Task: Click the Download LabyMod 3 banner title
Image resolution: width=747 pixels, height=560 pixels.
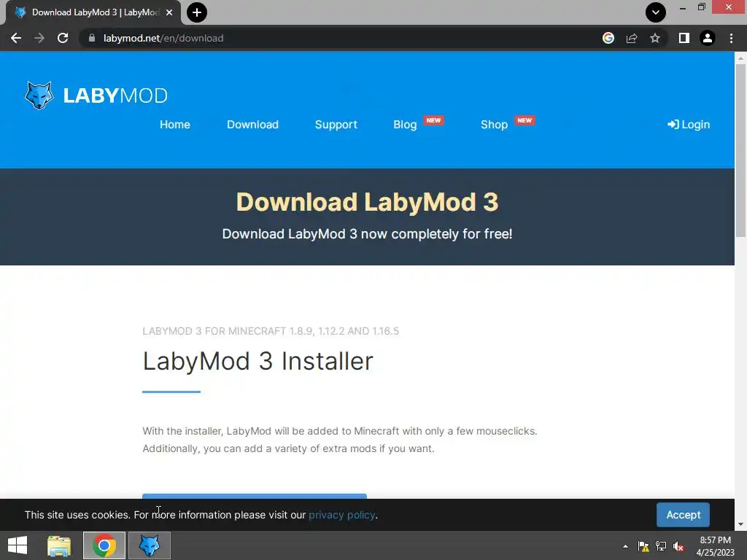Action: tap(368, 202)
